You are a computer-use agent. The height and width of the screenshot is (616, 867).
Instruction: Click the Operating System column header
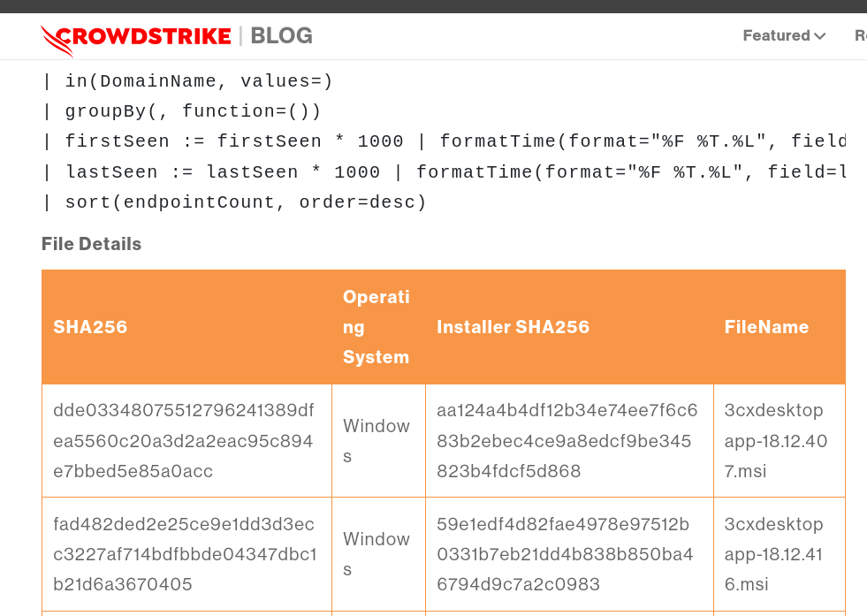(x=376, y=327)
